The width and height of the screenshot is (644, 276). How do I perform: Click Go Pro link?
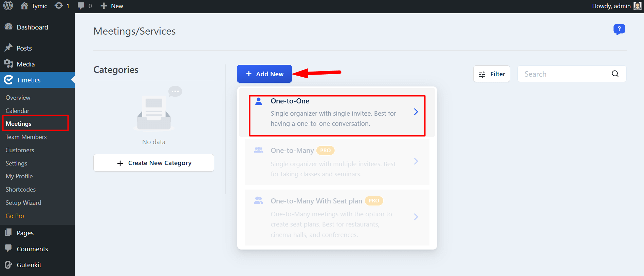[x=15, y=216]
